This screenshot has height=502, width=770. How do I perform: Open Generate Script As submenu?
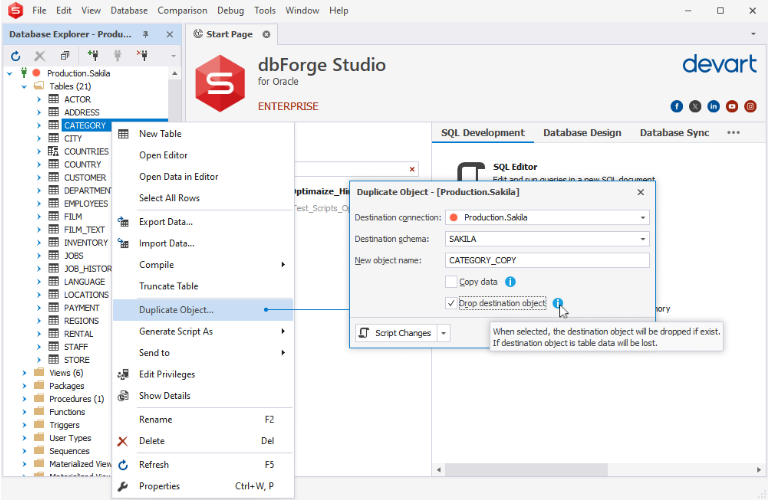coord(203,332)
